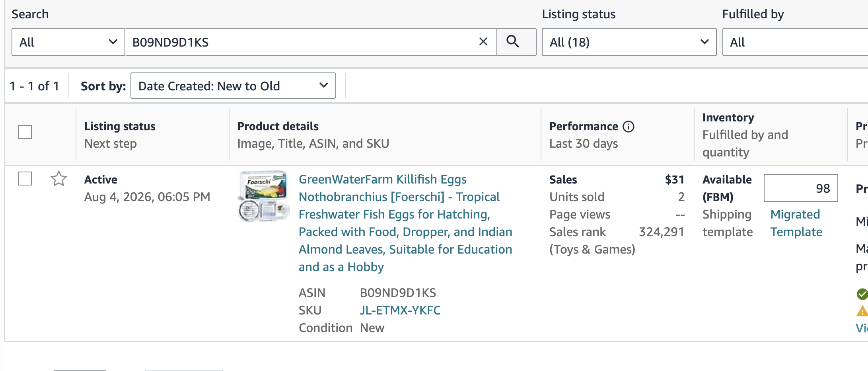Click the Killifish Eggs product thumbnail
Screen dimensions: 868x371
point(264,196)
